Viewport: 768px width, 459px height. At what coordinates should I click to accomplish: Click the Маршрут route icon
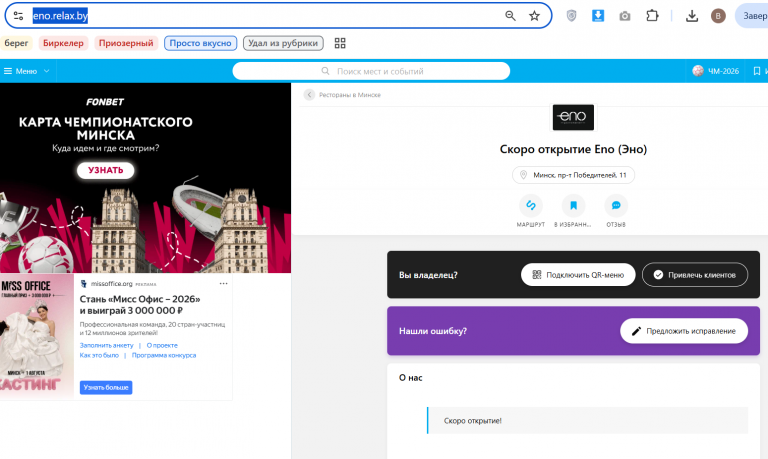click(x=531, y=205)
